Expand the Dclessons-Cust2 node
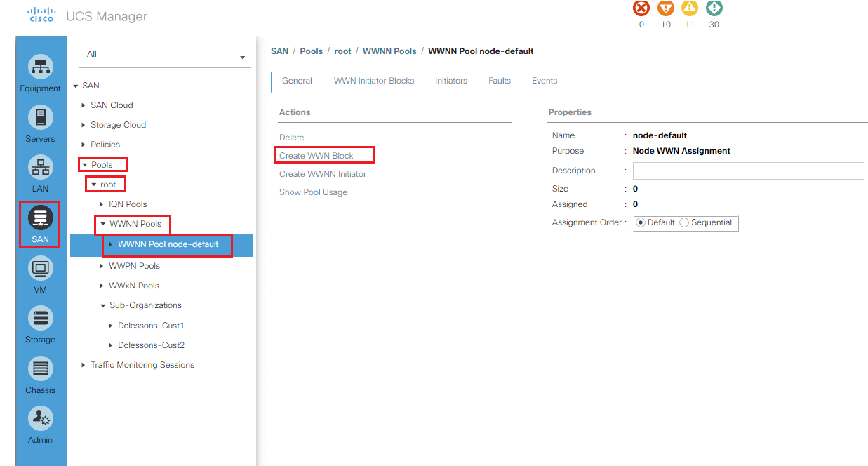The height and width of the screenshot is (466, 868). point(111,345)
